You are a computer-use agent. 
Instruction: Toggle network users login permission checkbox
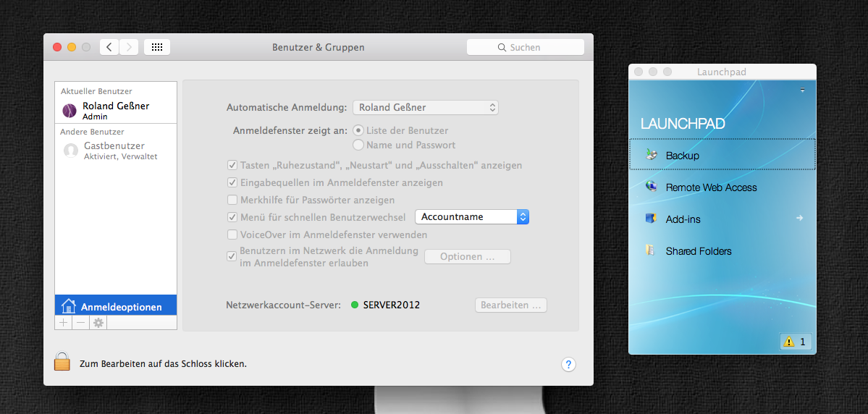click(232, 256)
